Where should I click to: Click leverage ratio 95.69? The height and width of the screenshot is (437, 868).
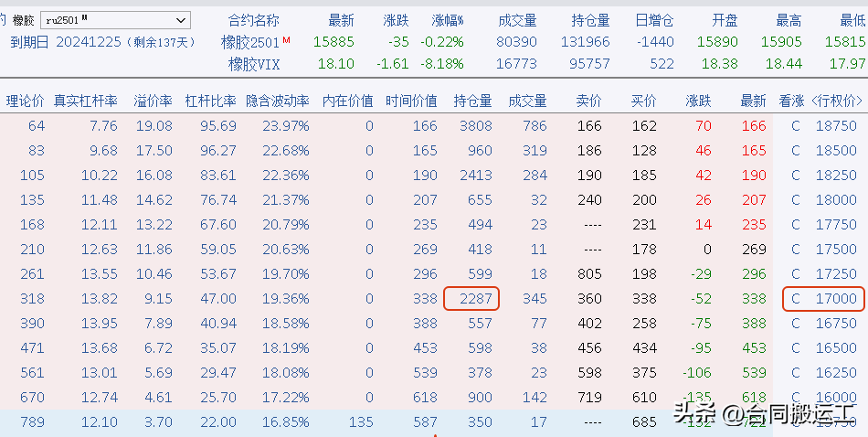point(218,126)
